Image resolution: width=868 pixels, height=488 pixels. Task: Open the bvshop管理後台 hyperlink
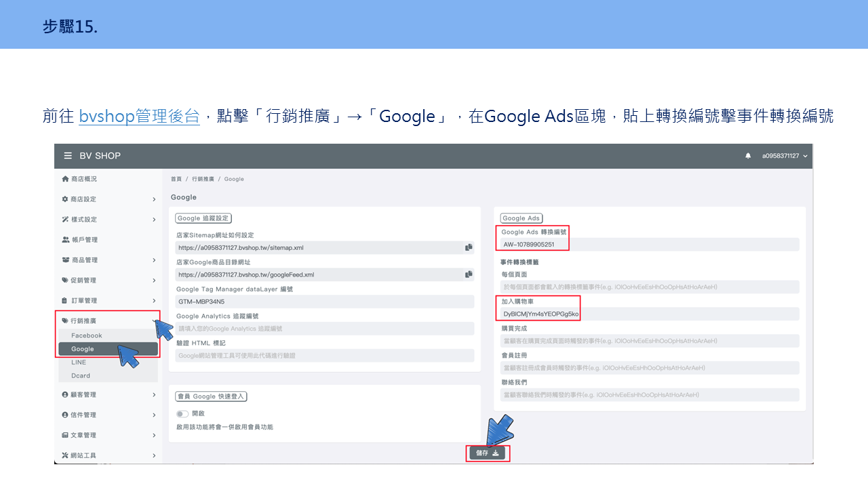tap(139, 116)
